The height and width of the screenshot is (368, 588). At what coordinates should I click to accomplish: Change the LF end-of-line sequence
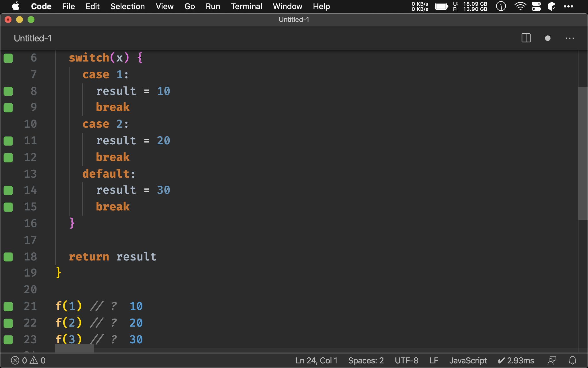(x=434, y=360)
